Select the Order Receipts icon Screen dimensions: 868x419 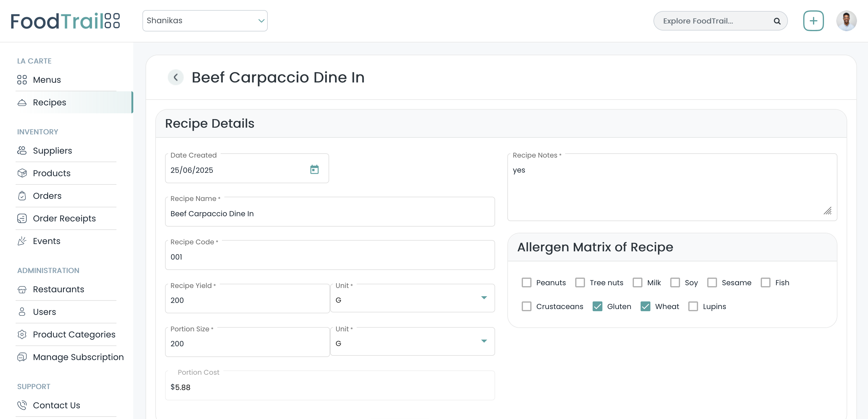coord(22,218)
